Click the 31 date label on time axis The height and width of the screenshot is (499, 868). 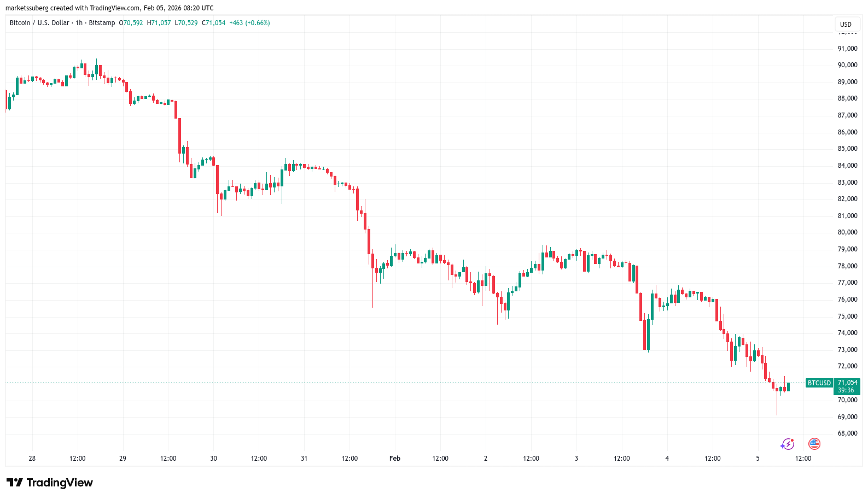click(304, 459)
